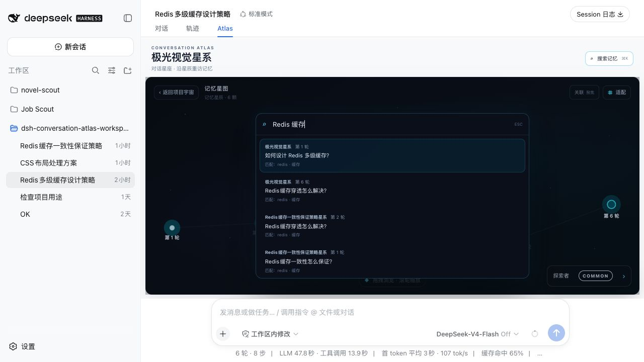Click the settings gear icon
644x362 pixels.
coord(13,346)
